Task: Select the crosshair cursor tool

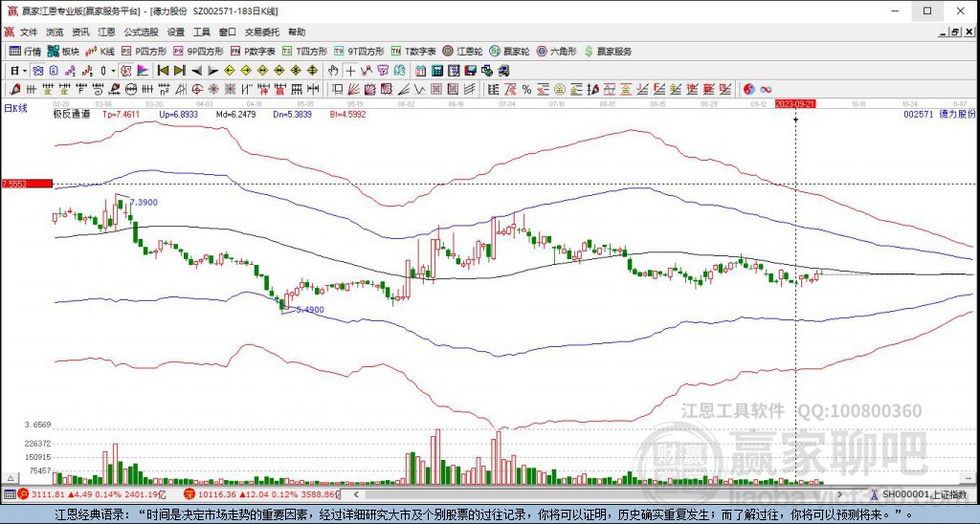Action: 350,71
